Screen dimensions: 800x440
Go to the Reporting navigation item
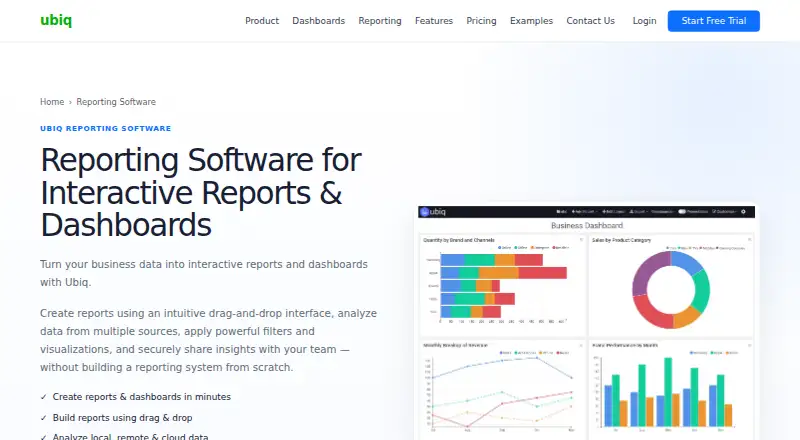(380, 21)
